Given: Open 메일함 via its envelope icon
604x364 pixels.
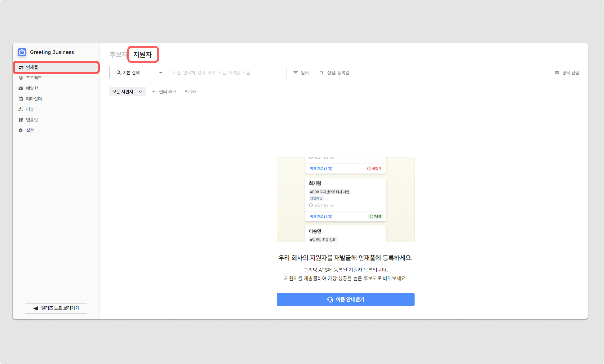Looking at the screenshot, I should [x=21, y=88].
